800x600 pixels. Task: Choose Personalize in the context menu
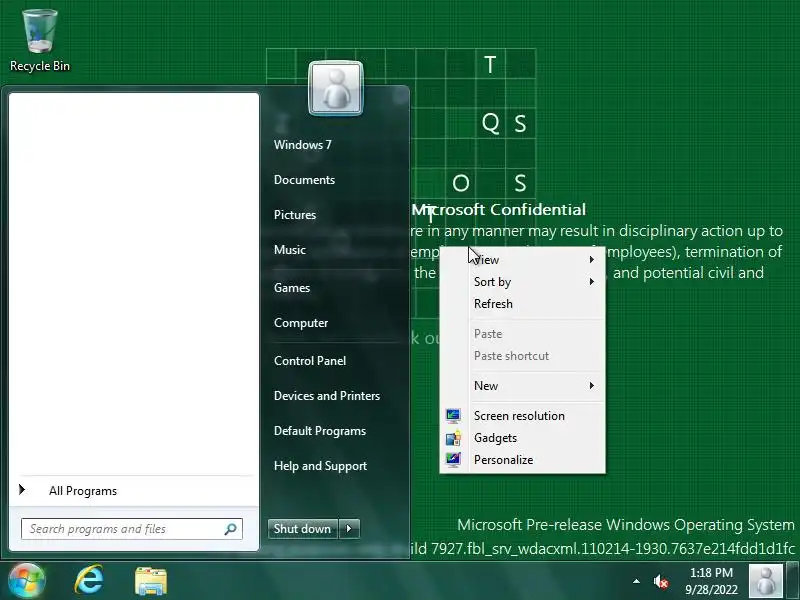522,460
